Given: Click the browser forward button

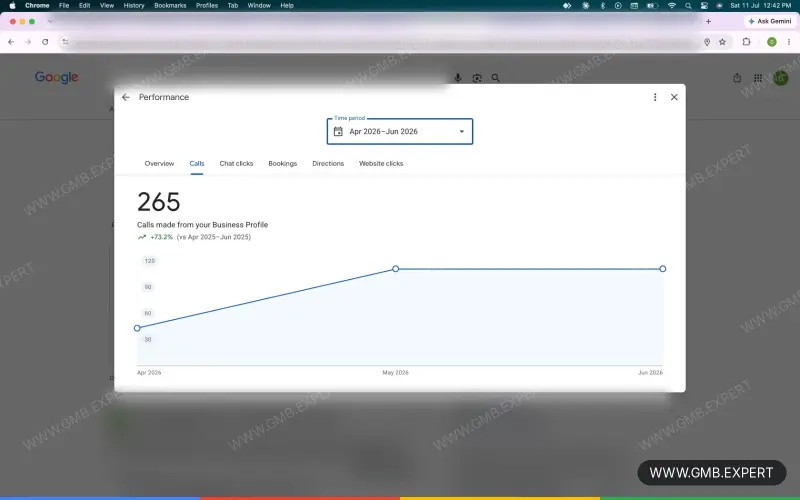Looking at the screenshot, I should [28, 42].
